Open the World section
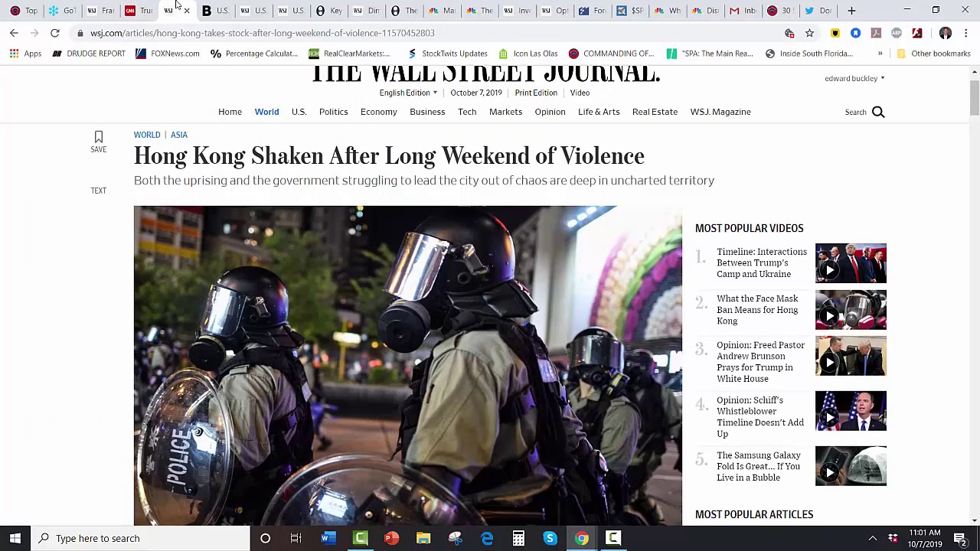Image resolution: width=980 pixels, height=551 pixels. pyautogui.click(x=266, y=112)
